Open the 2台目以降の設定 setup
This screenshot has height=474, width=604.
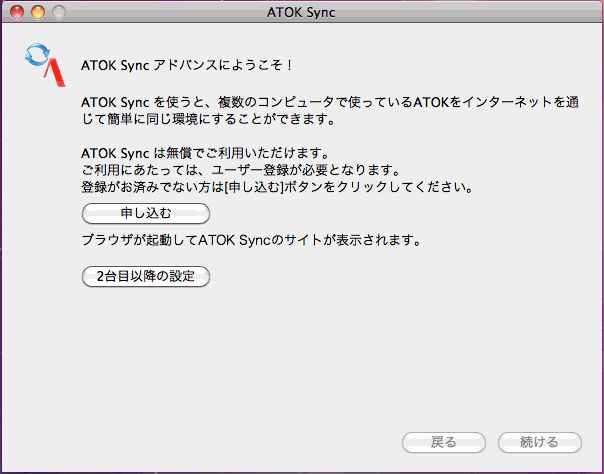(146, 276)
